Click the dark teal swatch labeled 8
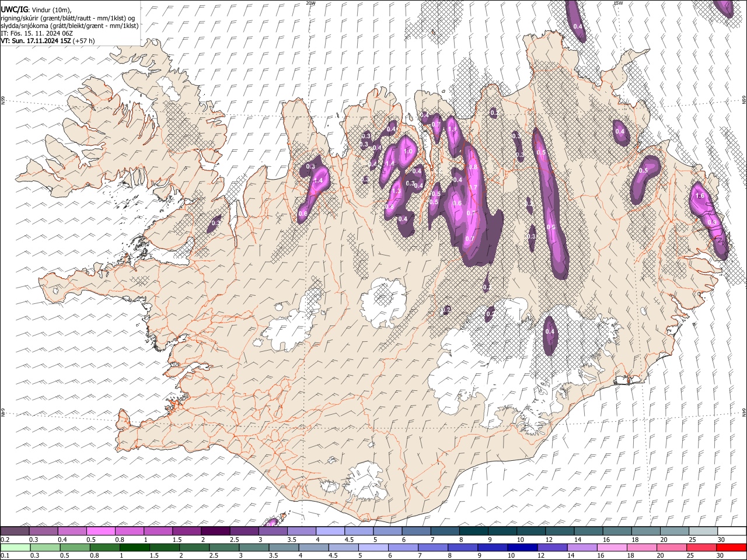This screenshot has height=560, width=747. pos(474,531)
